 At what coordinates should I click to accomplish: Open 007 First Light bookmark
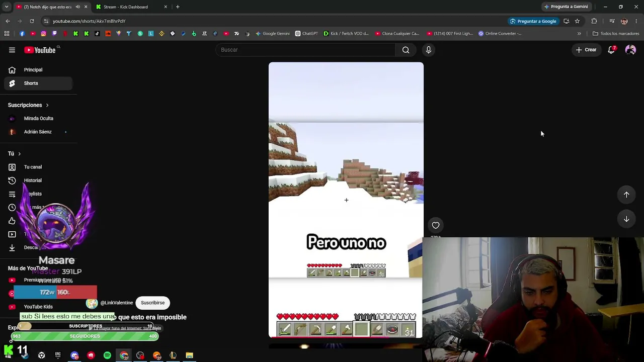[449, 34]
